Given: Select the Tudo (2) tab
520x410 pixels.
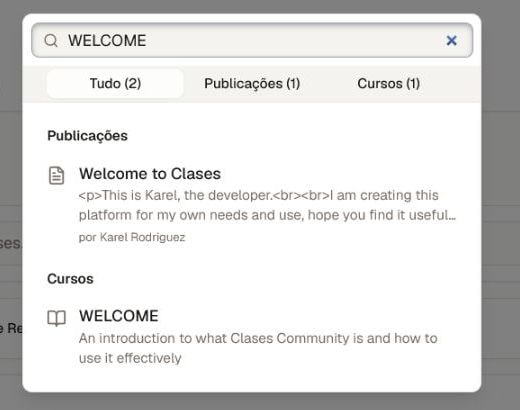Looking at the screenshot, I should [x=115, y=83].
